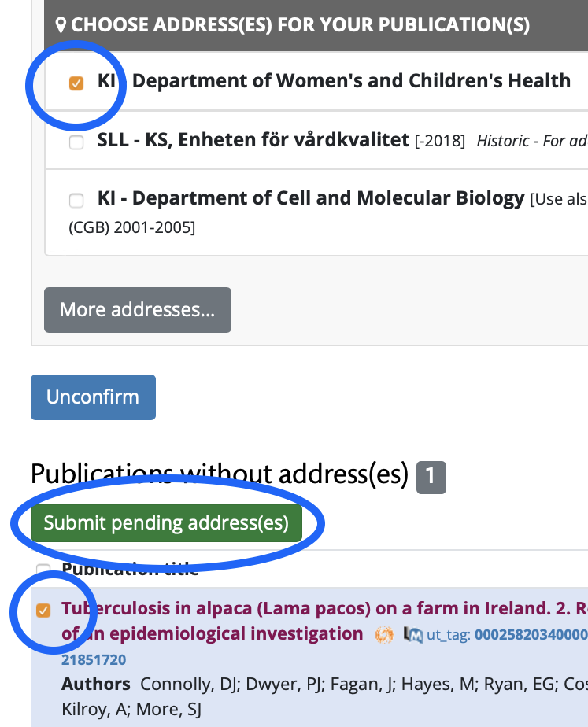This screenshot has height=727, width=588.
Task: Click the count badge showing 1
Action: pos(431,477)
